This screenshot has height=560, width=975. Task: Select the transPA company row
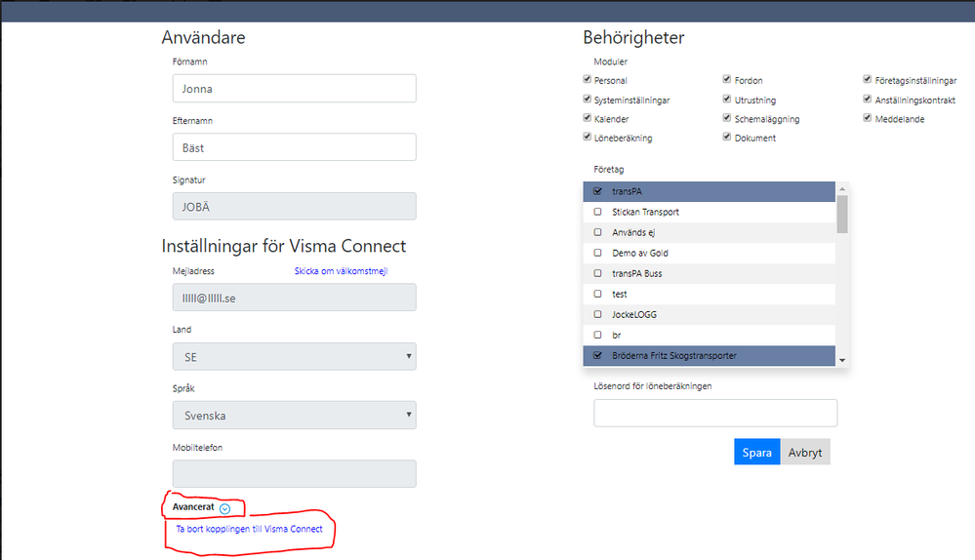(x=710, y=191)
